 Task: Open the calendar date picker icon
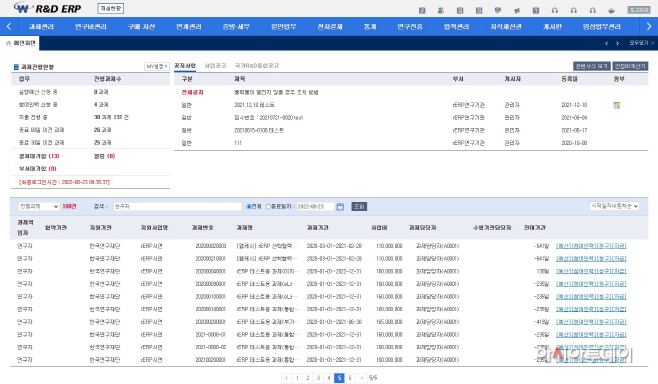[340, 206]
